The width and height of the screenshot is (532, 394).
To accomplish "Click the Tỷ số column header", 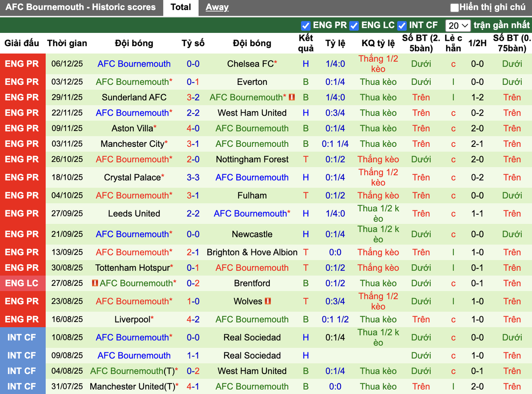I will pos(193,43).
